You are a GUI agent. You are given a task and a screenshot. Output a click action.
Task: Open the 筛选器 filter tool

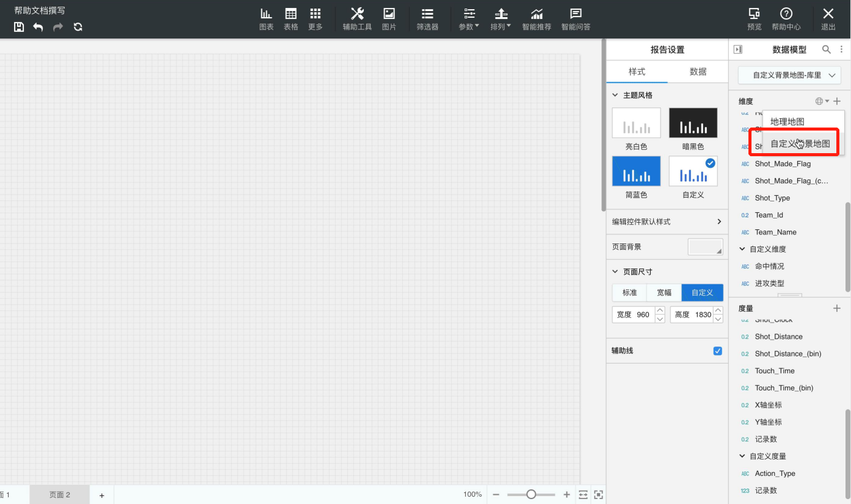click(x=427, y=19)
